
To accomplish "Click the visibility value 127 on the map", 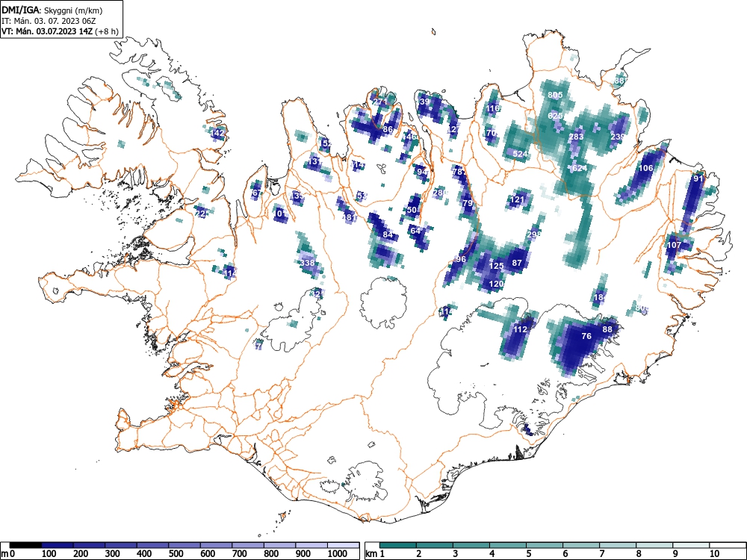I will coord(454,129).
